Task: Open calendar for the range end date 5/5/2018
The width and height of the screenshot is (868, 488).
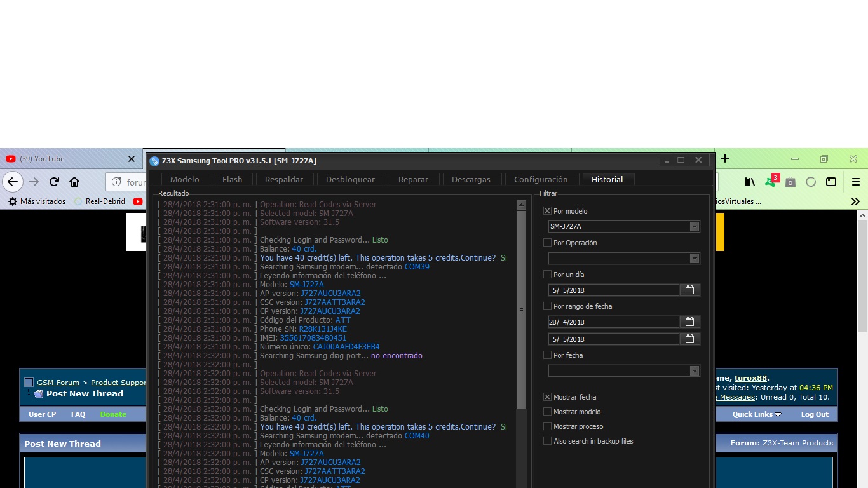Action: click(689, 339)
